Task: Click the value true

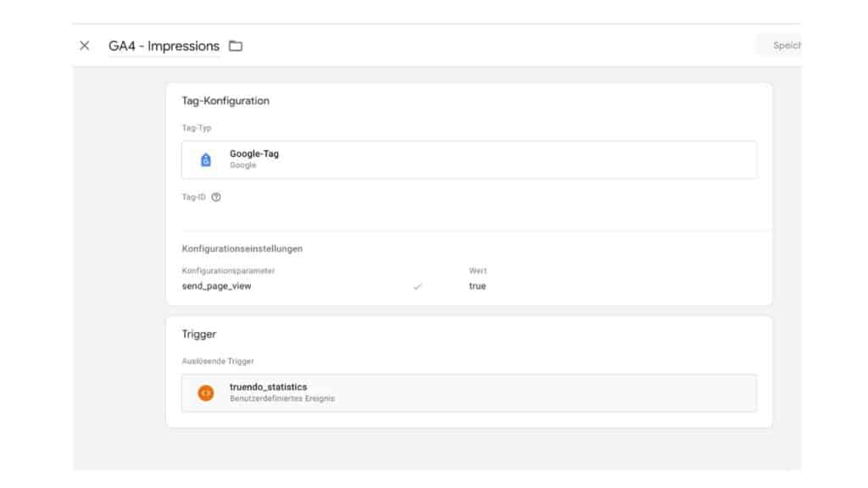Action: pyautogui.click(x=477, y=286)
